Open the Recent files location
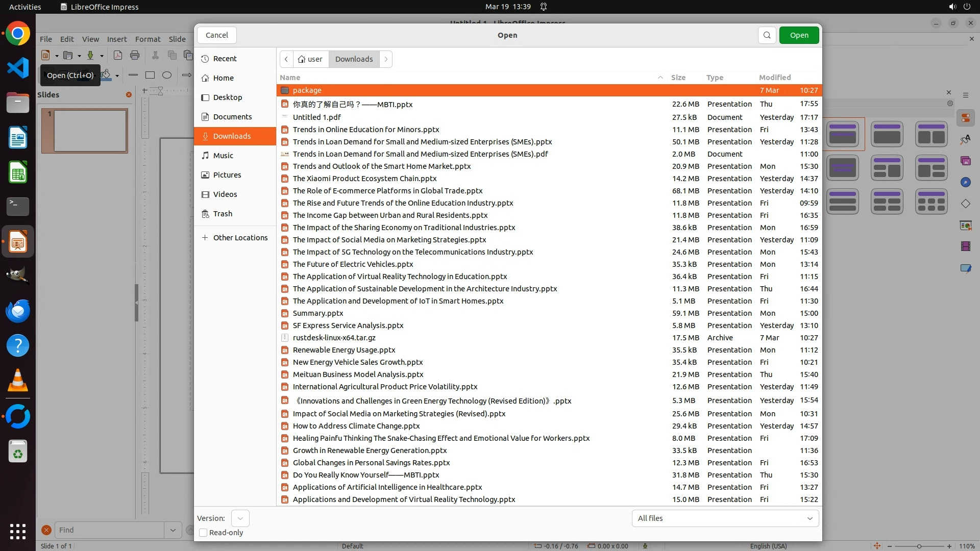Viewport: 980px width, 551px height. 225,59
